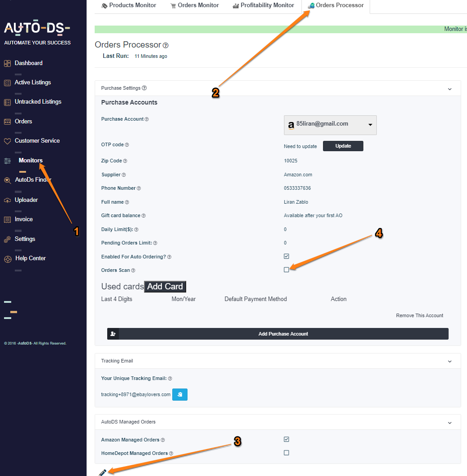Enable the HomeDepot Managed Orders checkbox
Viewport: 467px width, 476px height.
click(x=286, y=453)
